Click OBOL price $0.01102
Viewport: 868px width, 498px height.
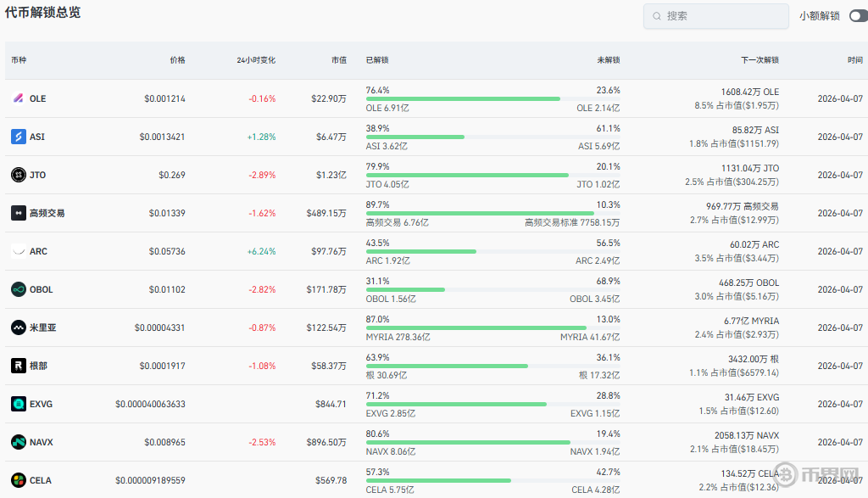pyautogui.click(x=167, y=289)
